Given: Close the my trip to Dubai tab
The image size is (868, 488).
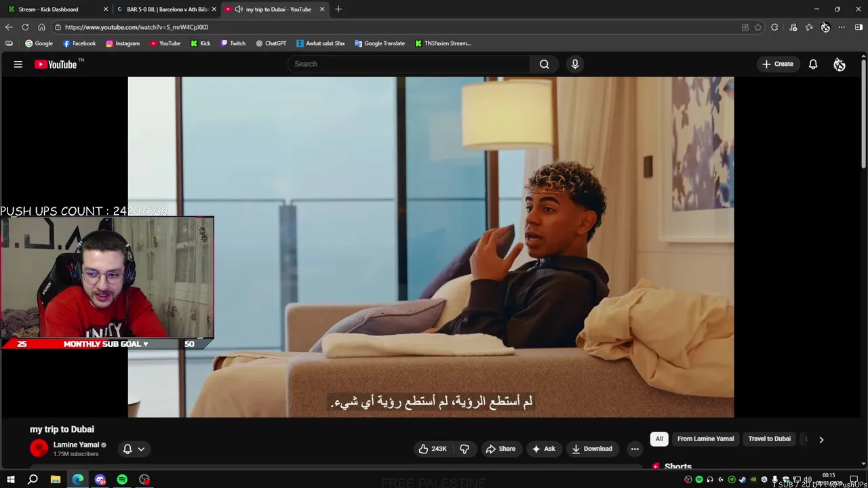Looking at the screenshot, I should (x=322, y=9).
